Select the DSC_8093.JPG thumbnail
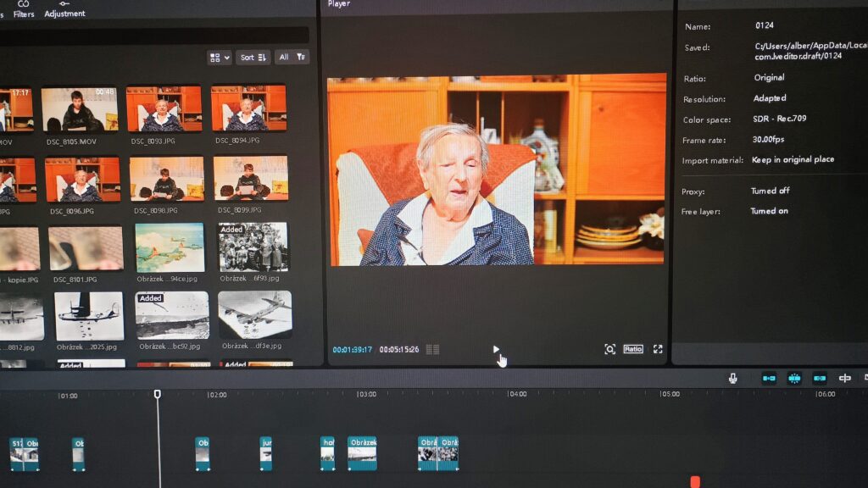The height and width of the screenshot is (488, 868). click(164, 109)
